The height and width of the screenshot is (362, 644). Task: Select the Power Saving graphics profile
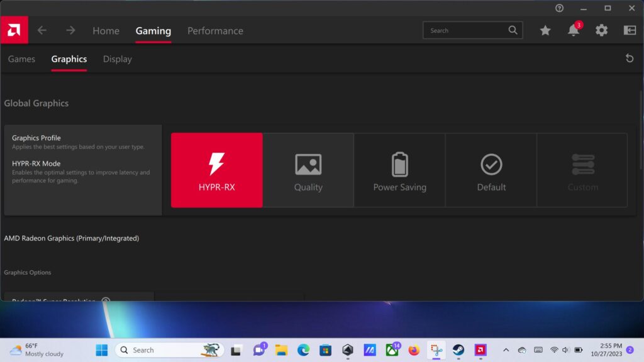pos(399,170)
